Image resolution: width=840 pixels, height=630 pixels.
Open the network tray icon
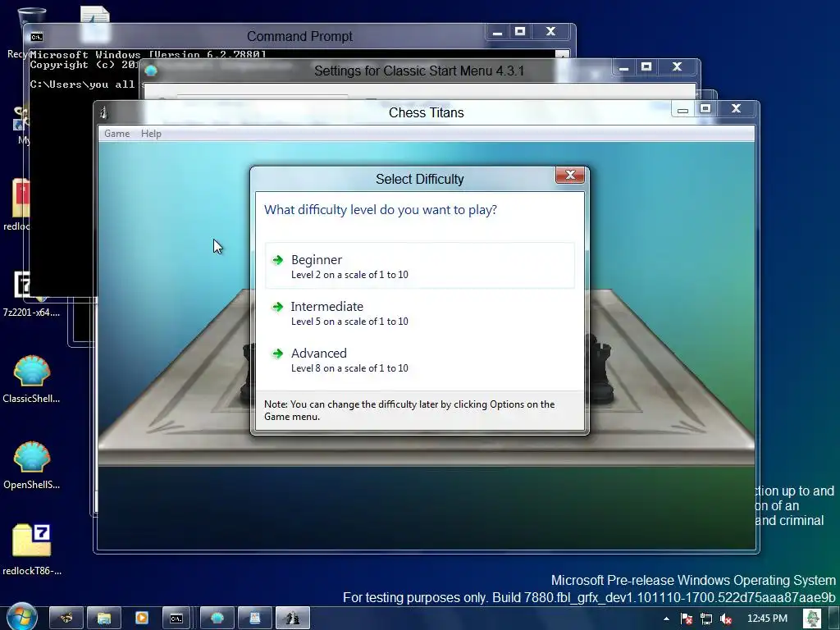click(x=706, y=619)
